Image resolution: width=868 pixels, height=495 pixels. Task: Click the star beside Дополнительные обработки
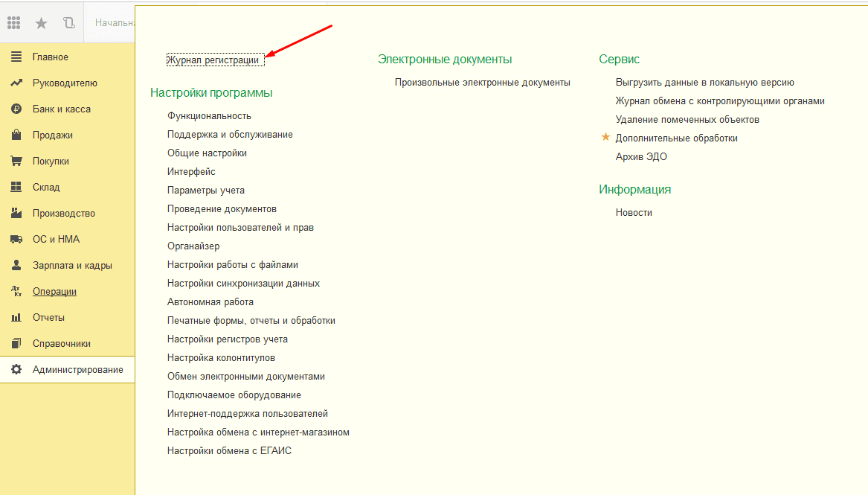[x=605, y=138]
